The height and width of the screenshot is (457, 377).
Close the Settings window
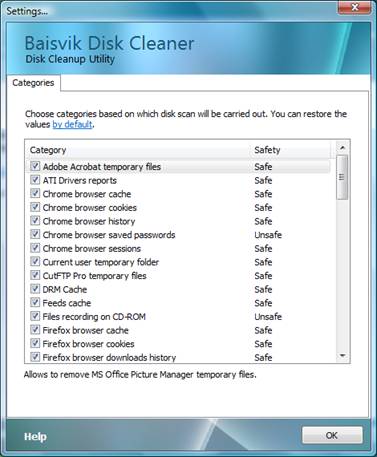point(355,7)
